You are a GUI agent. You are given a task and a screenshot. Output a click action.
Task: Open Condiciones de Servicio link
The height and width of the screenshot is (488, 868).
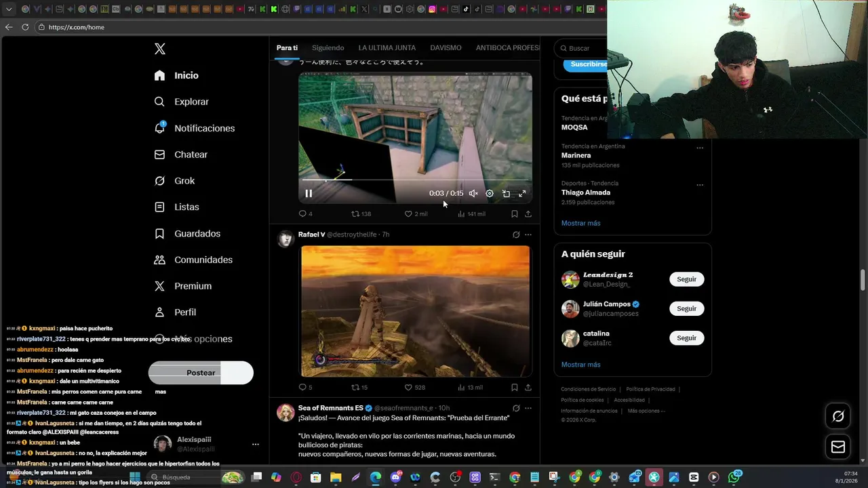[588, 389]
